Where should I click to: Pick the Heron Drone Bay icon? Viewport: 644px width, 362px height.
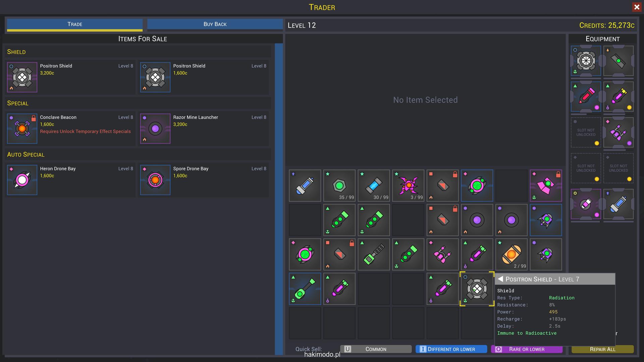click(x=22, y=180)
